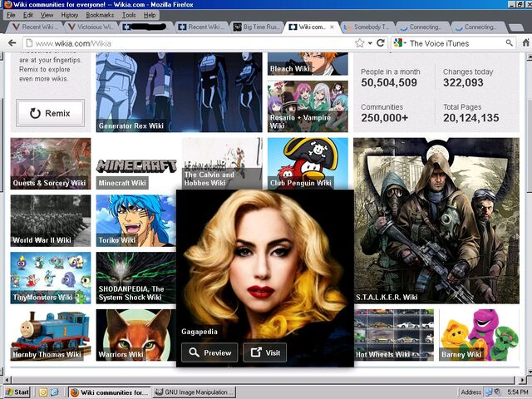532x399 pixels.
Task: Click the Preview button on Gagapedia
Action: pos(209,352)
